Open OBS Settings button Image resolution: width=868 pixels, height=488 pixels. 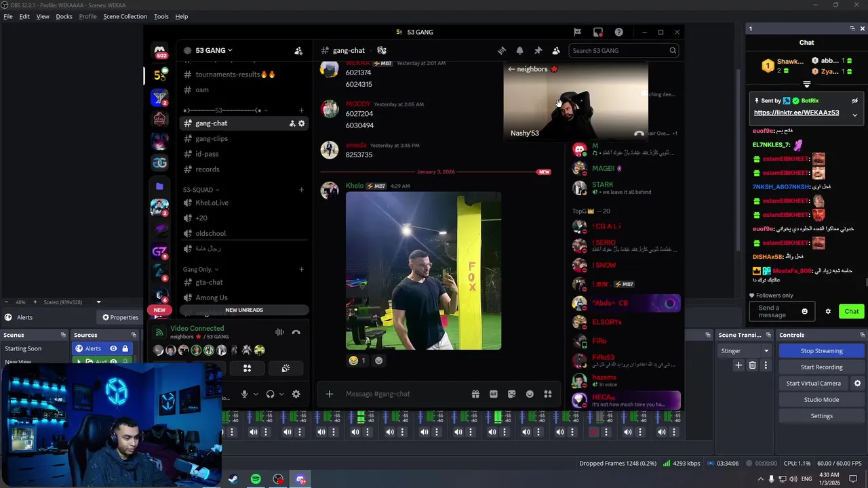[821, 415]
